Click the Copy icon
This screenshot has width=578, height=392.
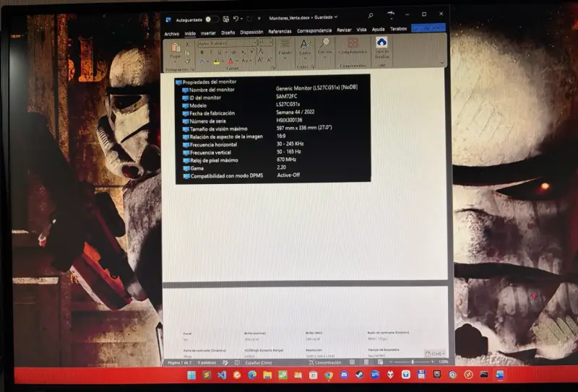pyautogui.click(x=187, y=53)
